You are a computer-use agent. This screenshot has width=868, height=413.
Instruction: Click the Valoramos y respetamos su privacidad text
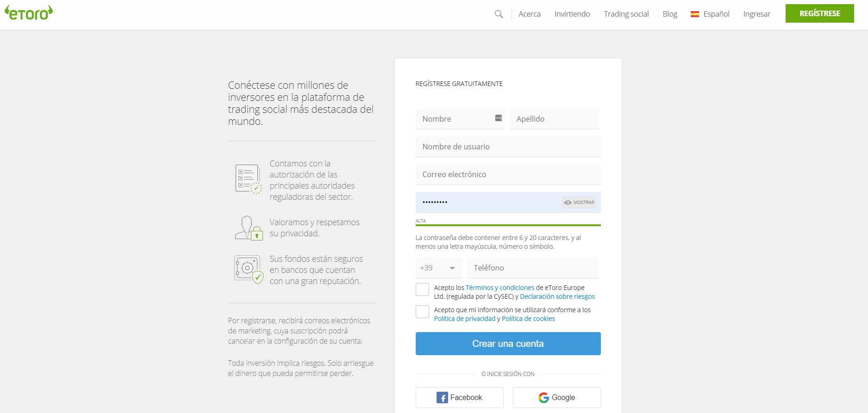click(x=314, y=228)
